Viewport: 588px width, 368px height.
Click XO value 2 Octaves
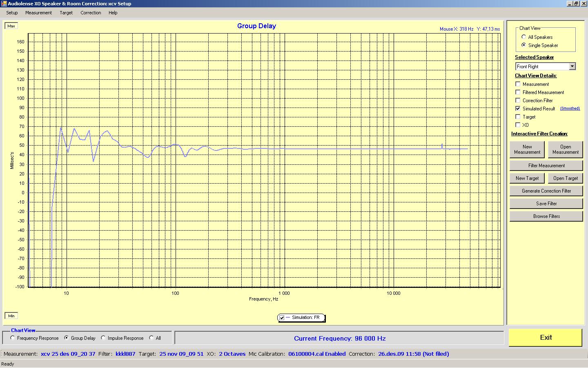click(x=232, y=354)
